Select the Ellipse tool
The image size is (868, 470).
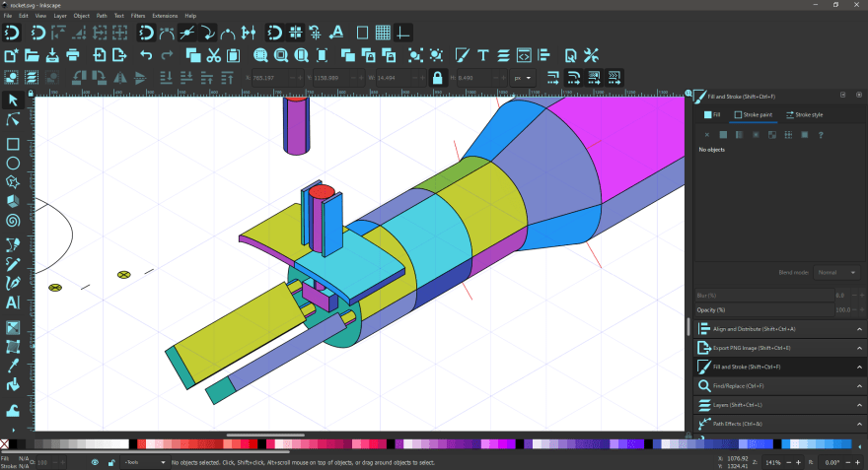(13, 164)
